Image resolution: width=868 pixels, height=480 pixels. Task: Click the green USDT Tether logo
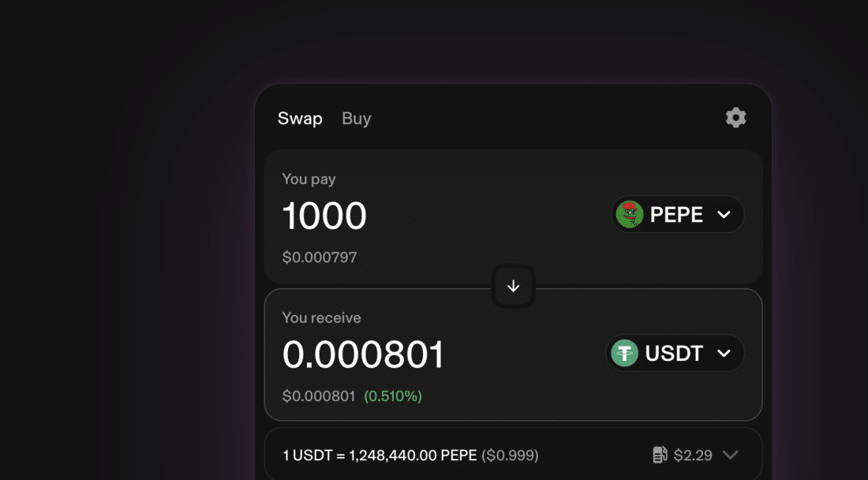pyautogui.click(x=625, y=353)
